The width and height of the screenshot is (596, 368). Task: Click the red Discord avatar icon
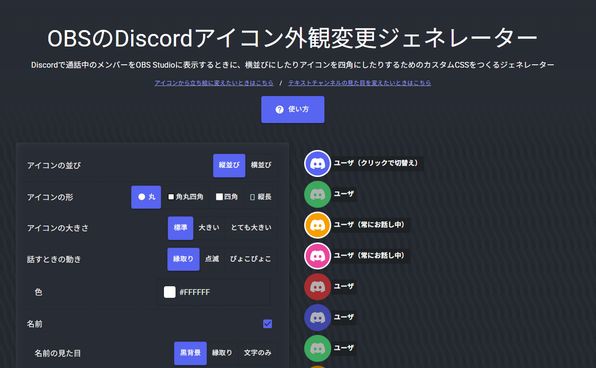click(x=317, y=287)
